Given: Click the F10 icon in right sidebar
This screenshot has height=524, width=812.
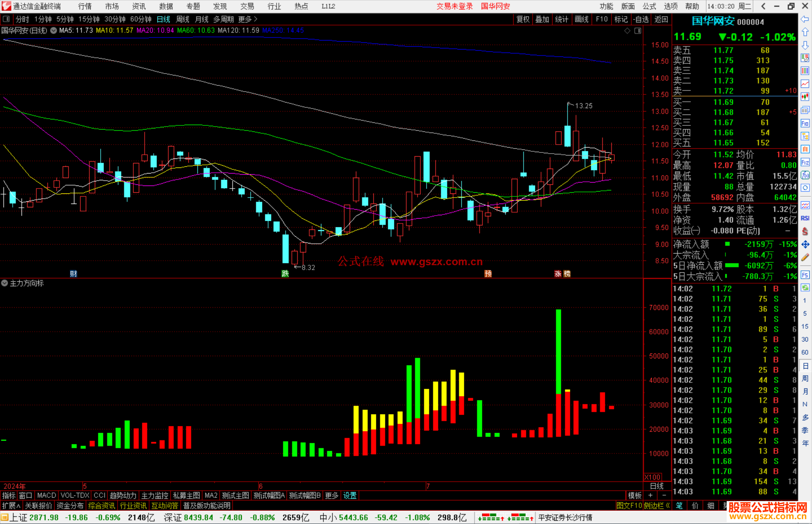Looking at the screenshot, I should [x=805, y=123].
